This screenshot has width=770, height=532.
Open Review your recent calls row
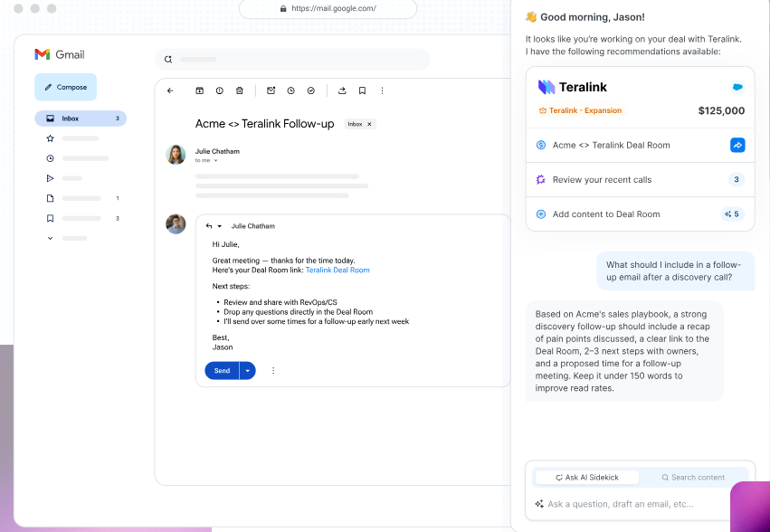point(640,180)
